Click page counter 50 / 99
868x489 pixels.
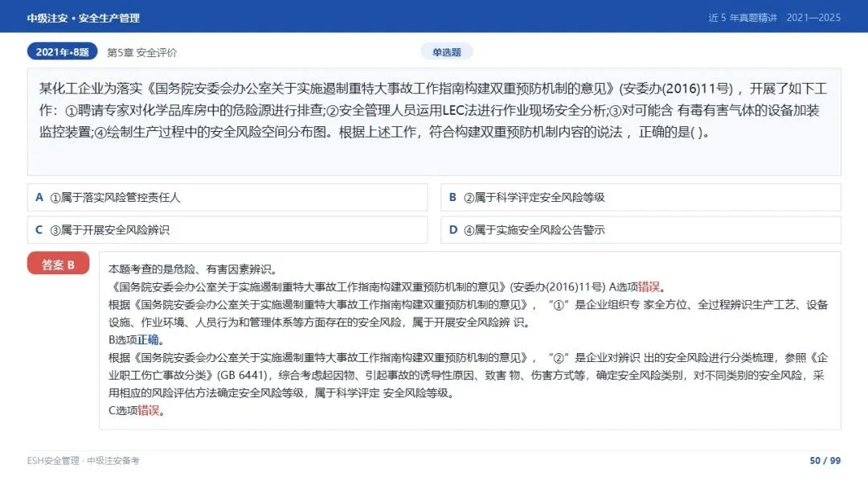[x=825, y=460]
